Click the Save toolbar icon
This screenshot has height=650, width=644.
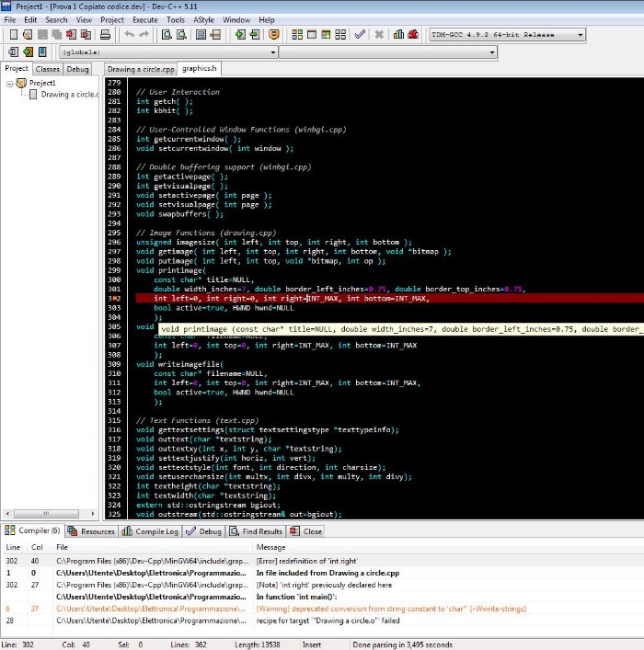coord(42,34)
